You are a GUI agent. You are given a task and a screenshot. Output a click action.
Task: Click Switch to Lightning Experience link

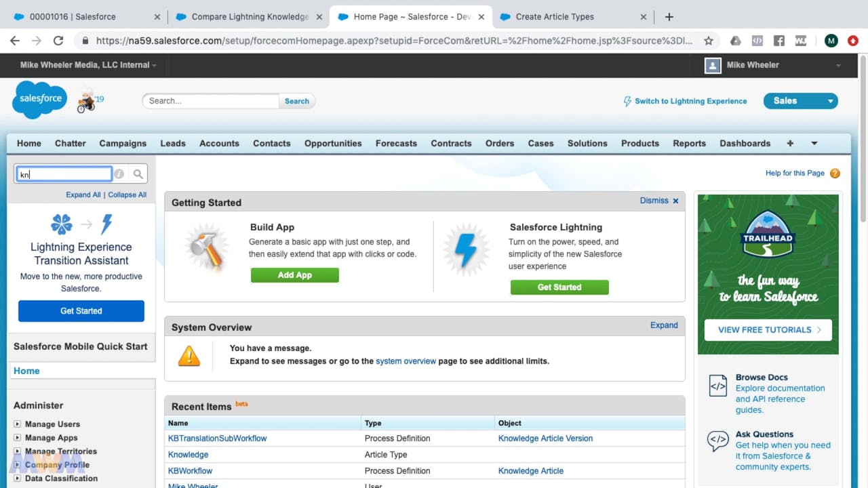pos(690,101)
